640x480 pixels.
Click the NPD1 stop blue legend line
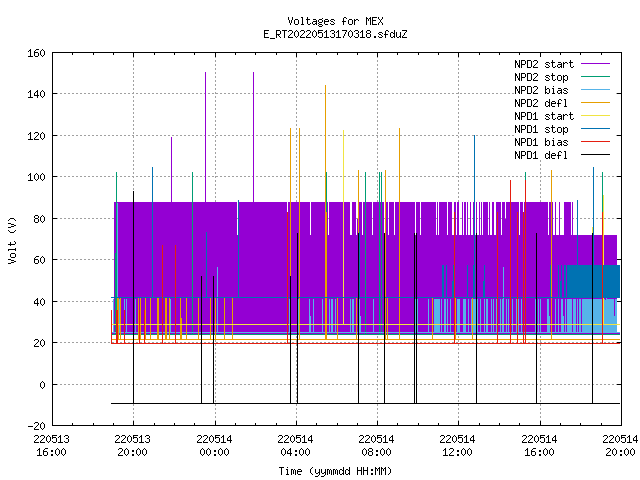pos(595,129)
